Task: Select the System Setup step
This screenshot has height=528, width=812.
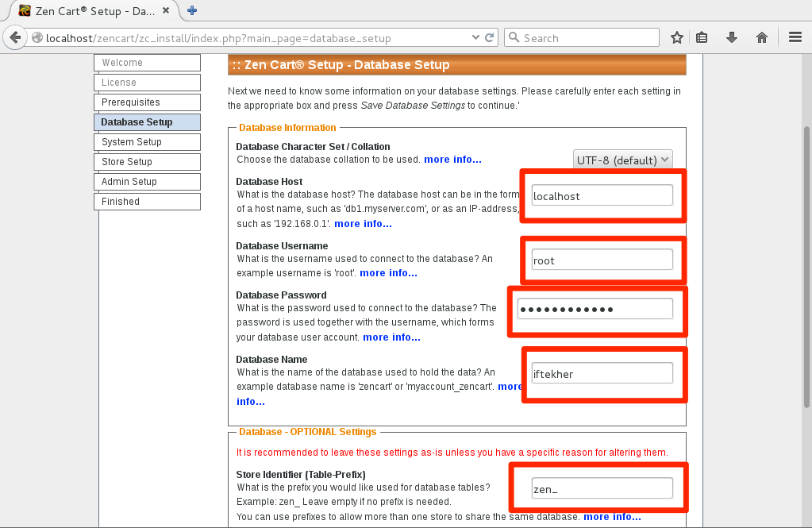Action: click(147, 142)
